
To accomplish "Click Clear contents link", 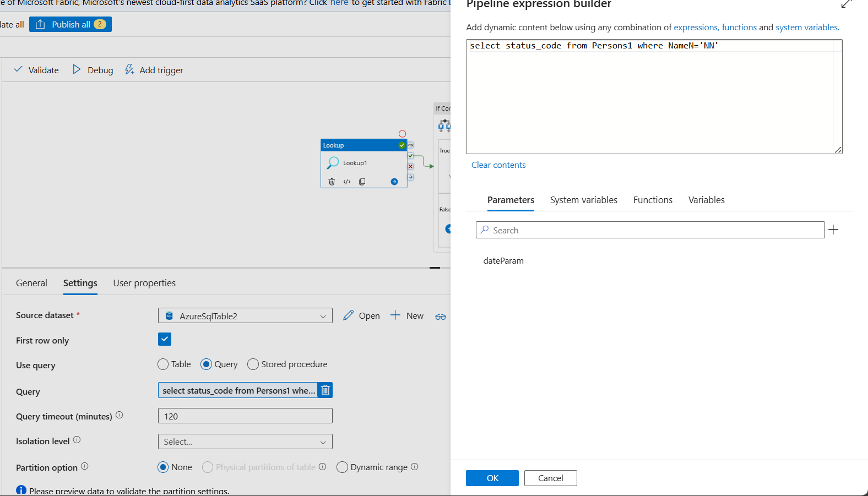I will click(498, 165).
